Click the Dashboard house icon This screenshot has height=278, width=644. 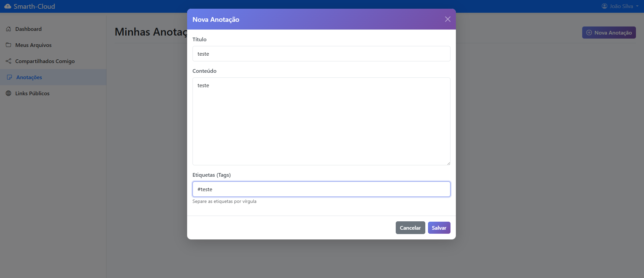9,29
